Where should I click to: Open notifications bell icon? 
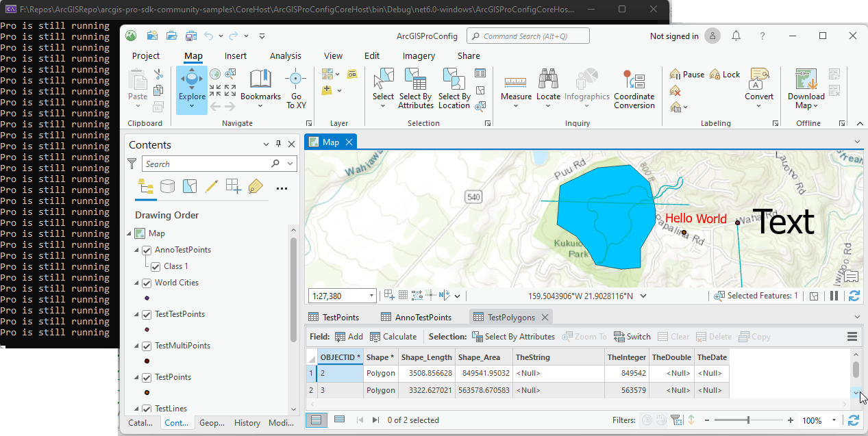click(736, 36)
